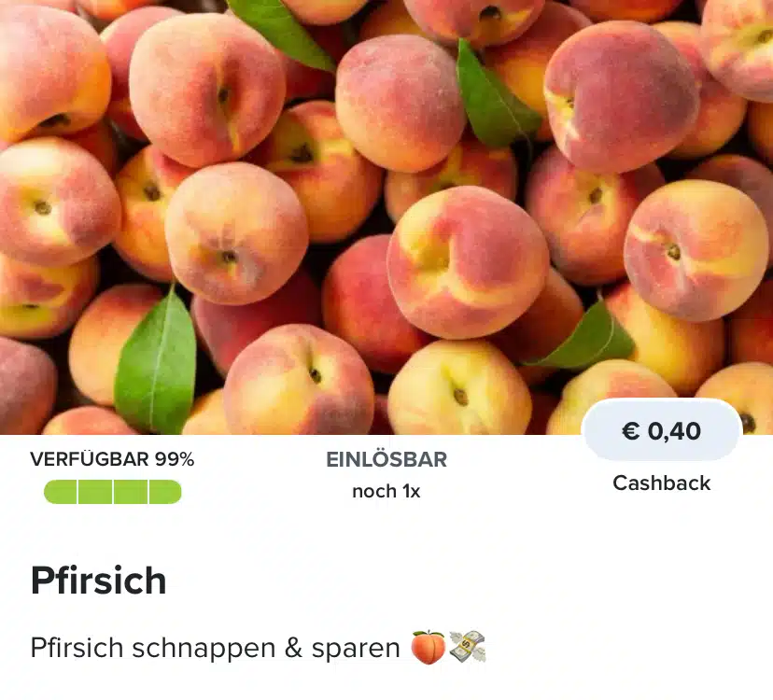Click the peach emoji in description
773x700 pixels.
429,647
